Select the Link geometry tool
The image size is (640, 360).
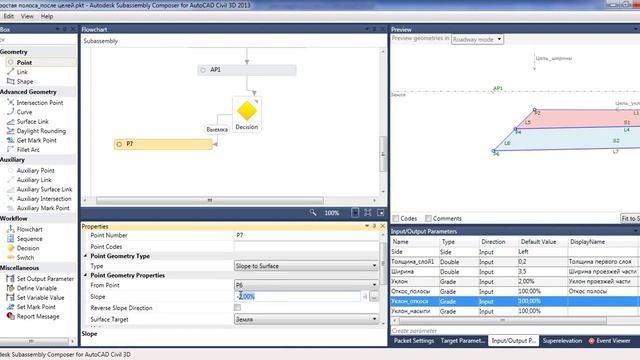(x=22, y=72)
